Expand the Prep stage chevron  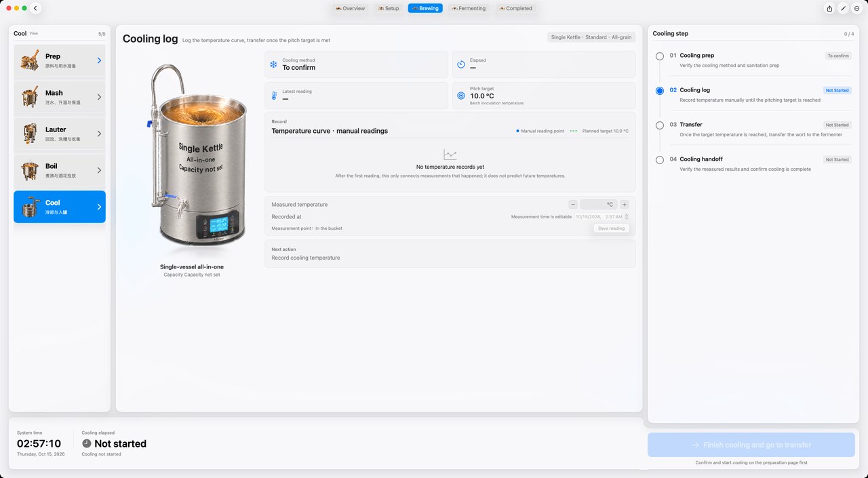pyautogui.click(x=99, y=60)
